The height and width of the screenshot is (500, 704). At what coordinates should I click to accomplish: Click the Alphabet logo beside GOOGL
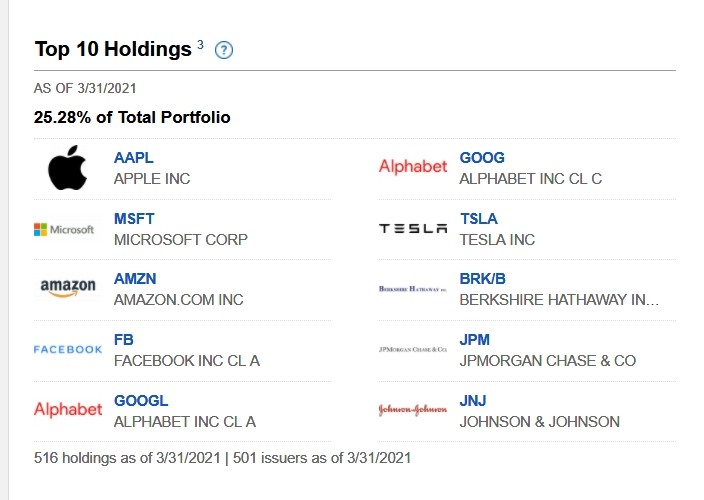[68, 409]
